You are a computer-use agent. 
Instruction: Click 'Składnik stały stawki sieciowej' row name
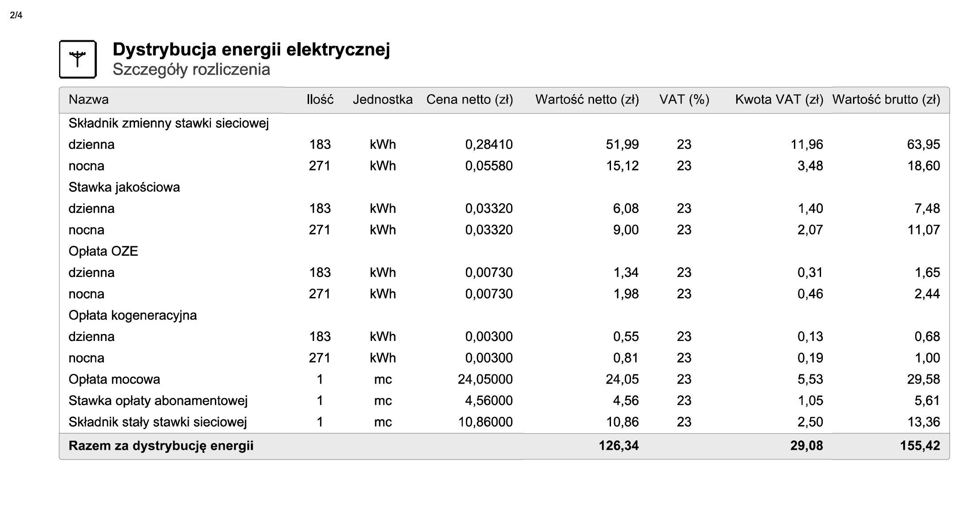pyautogui.click(x=158, y=422)
